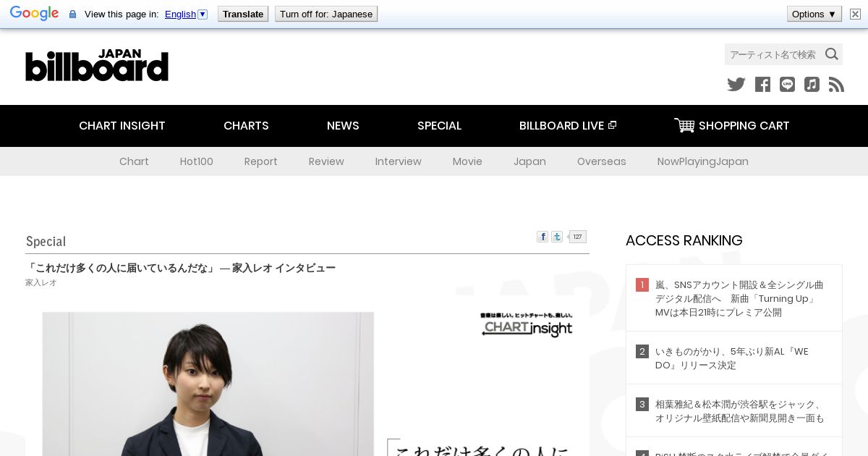Open the Facebook icon in the header
The width and height of the screenshot is (868, 456).
(762, 85)
